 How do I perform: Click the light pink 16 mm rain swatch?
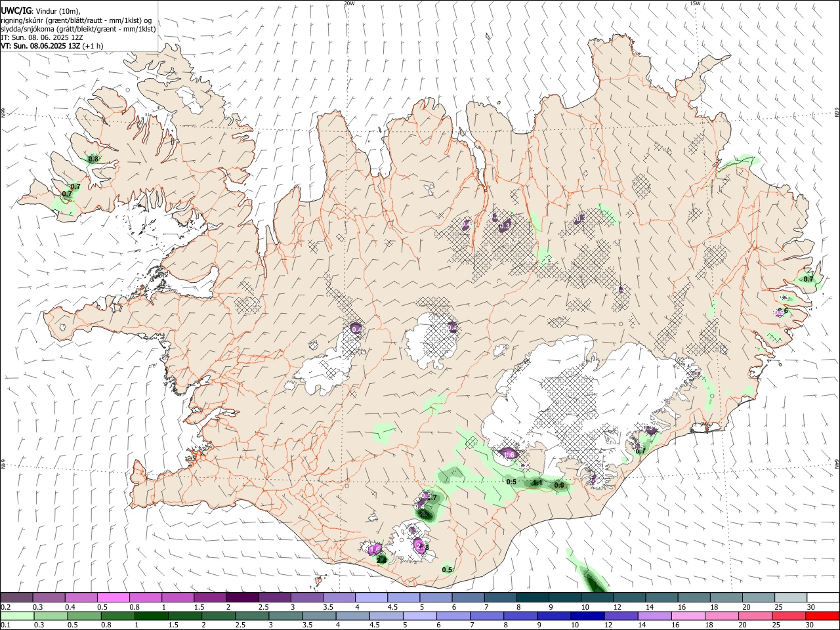(x=687, y=616)
